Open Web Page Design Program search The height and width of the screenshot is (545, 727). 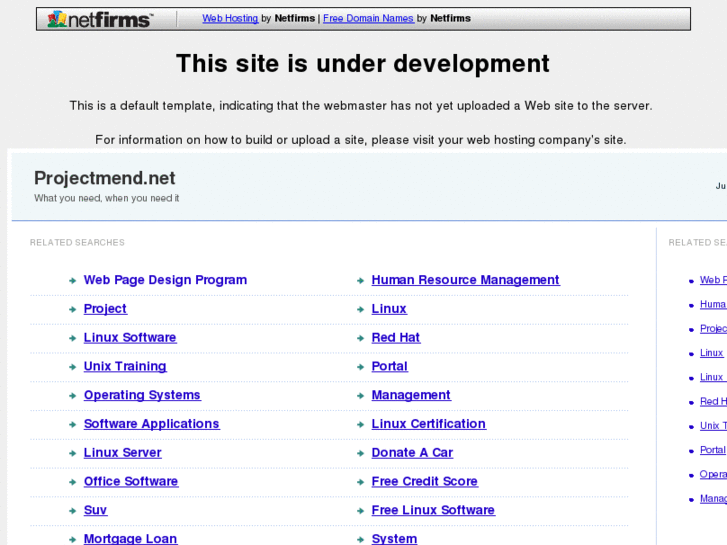[165, 280]
